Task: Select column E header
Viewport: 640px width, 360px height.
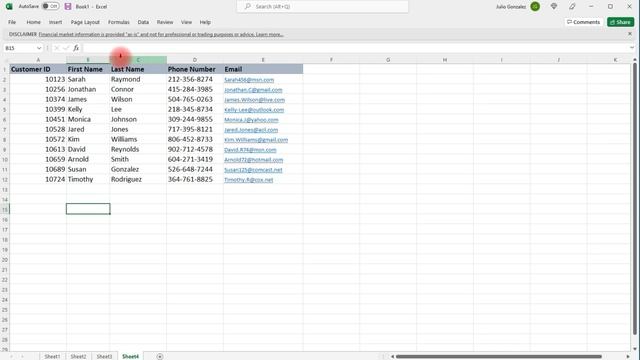Action: pos(263,60)
